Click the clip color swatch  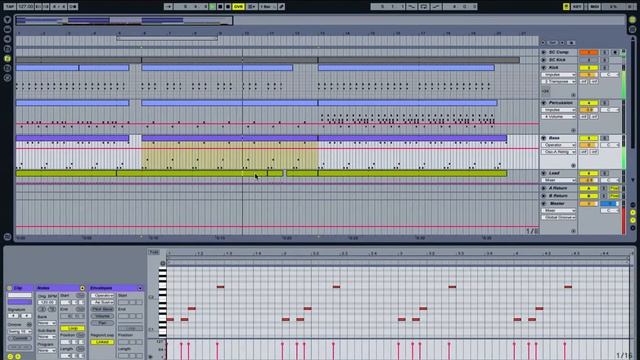(x=20, y=302)
